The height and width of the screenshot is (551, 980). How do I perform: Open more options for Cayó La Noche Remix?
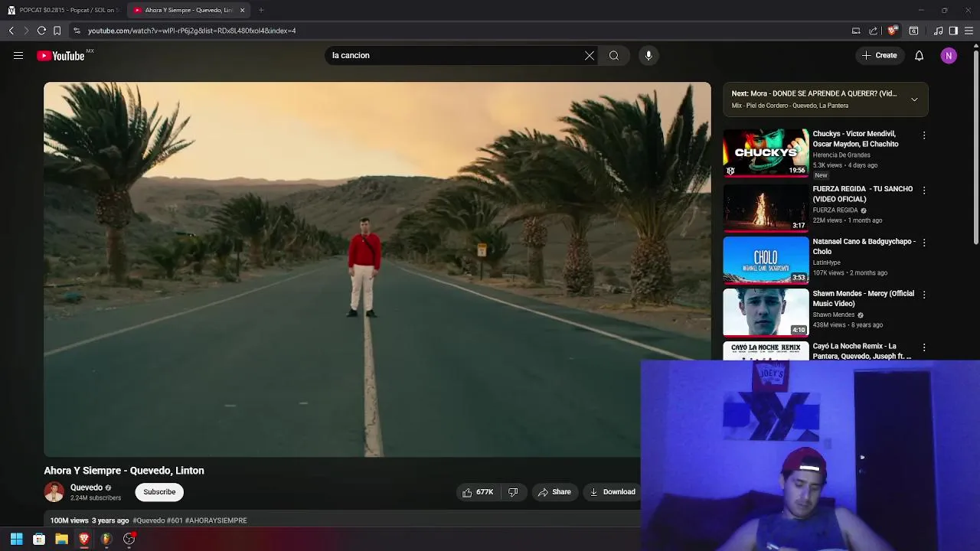coord(924,347)
